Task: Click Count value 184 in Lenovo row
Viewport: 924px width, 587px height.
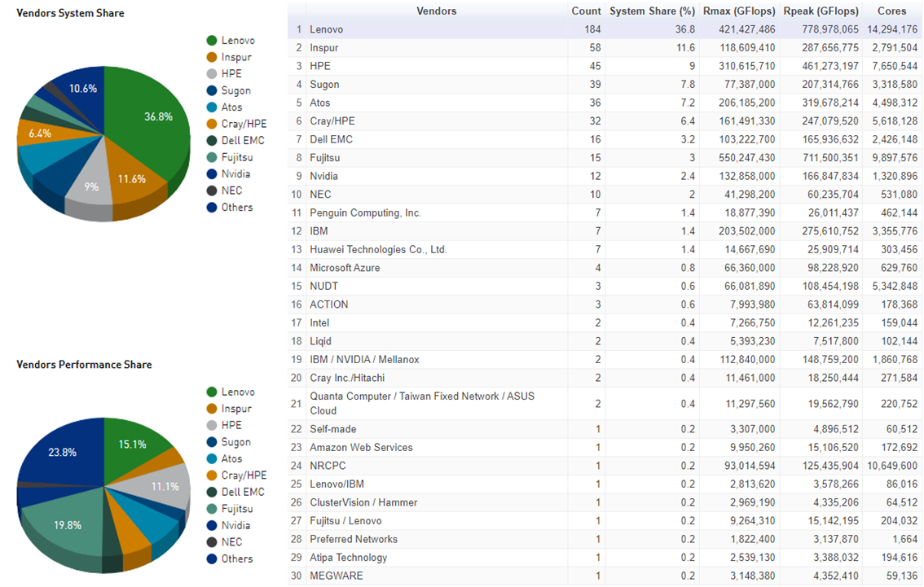Action: [x=592, y=29]
